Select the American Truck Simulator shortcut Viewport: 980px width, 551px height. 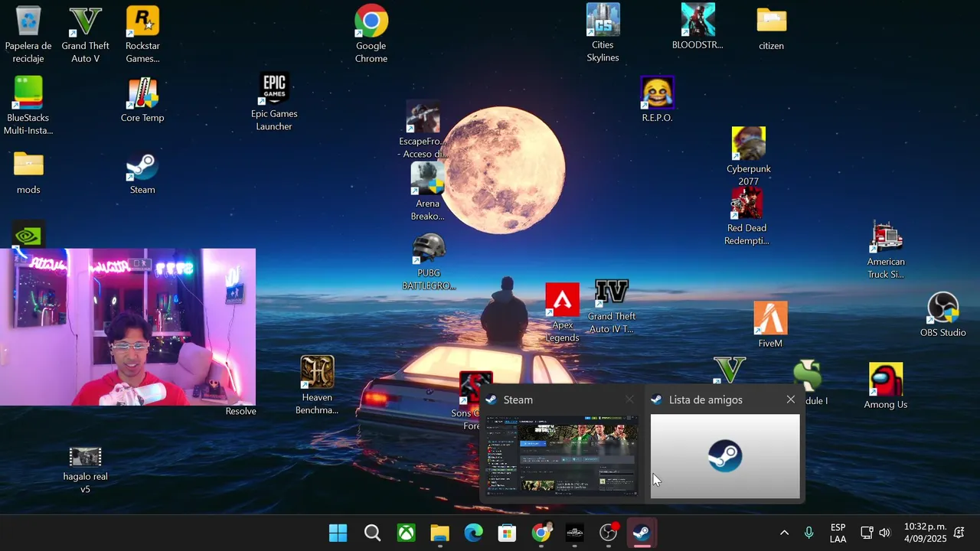(x=886, y=250)
